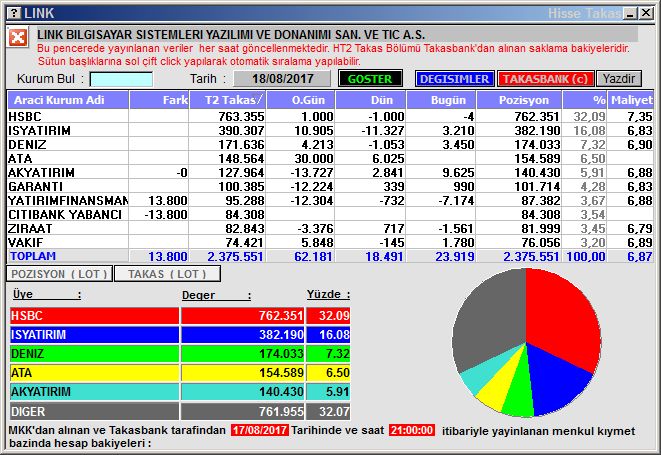Click the question mark help icon in title bar

pyautogui.click(x=14, y=13)
